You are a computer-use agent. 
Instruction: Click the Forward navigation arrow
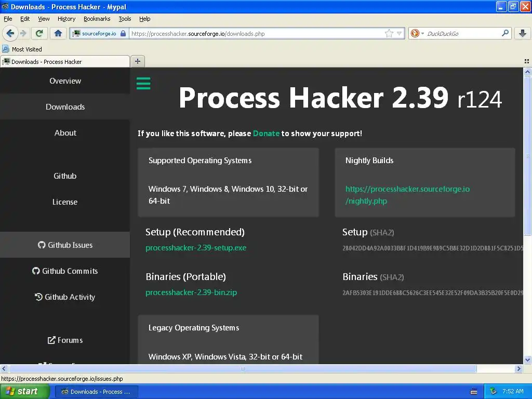(23, 33)
